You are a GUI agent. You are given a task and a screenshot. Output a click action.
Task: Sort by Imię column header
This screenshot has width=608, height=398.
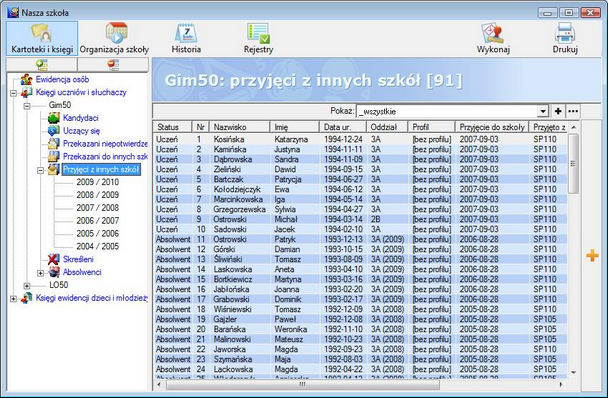[294, 127]
